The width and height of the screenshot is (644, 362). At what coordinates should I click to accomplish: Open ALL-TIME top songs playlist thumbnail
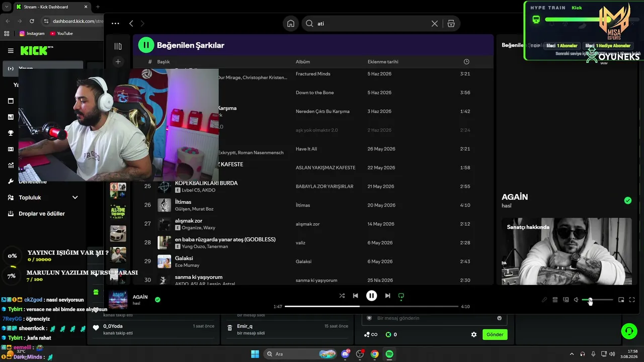118,212
